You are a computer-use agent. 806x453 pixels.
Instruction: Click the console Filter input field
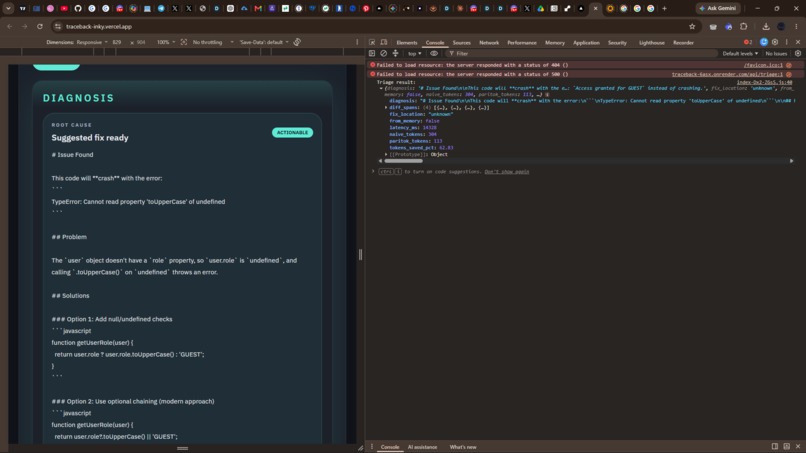pos(581,53)
